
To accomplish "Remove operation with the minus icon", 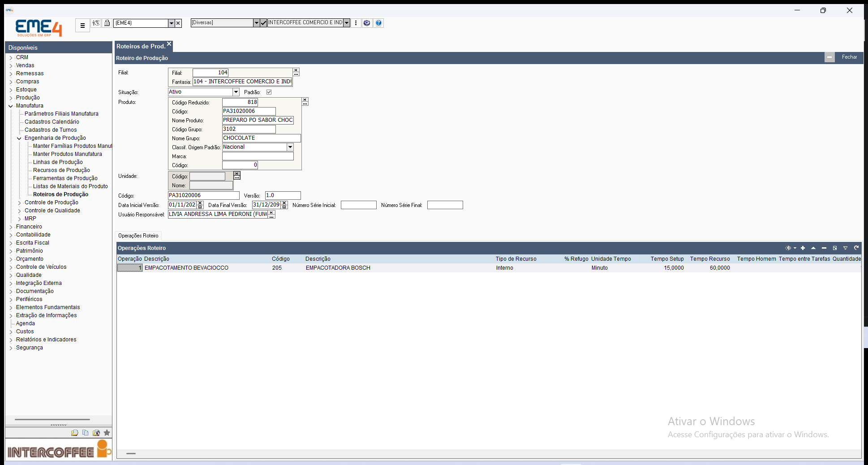I will (824, 248).
